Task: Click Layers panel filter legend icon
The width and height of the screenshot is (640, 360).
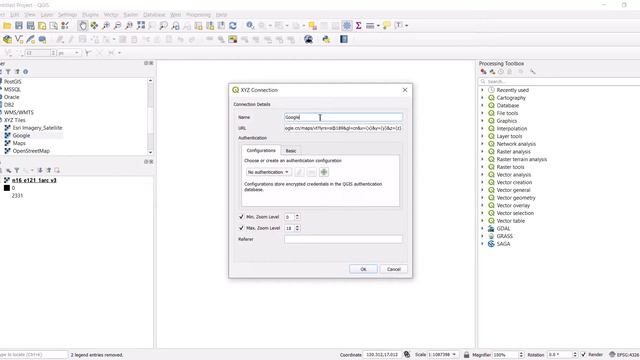Action: (17, 170)
